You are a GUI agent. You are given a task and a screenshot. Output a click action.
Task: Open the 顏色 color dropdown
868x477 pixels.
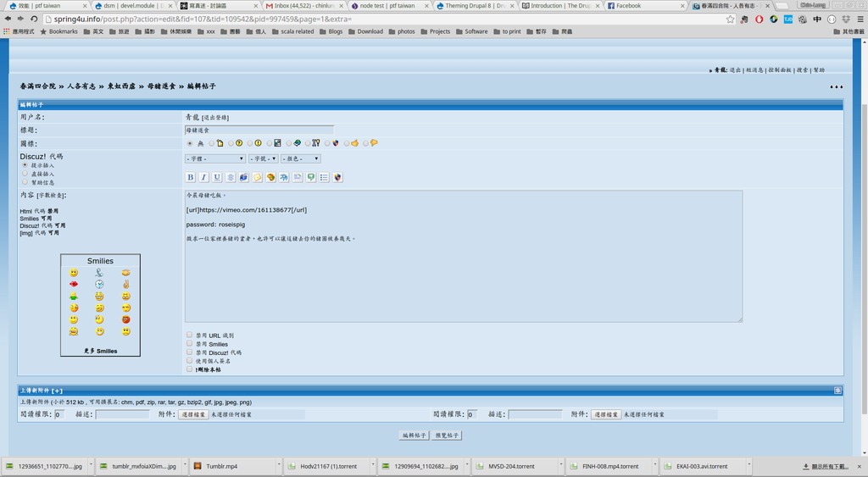[x=301, y=158]
